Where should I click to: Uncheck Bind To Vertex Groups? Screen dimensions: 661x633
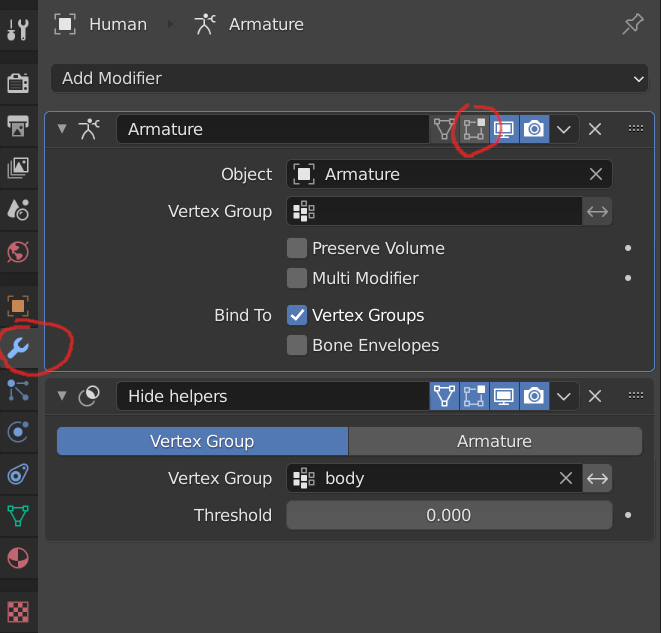click(297, 315)
